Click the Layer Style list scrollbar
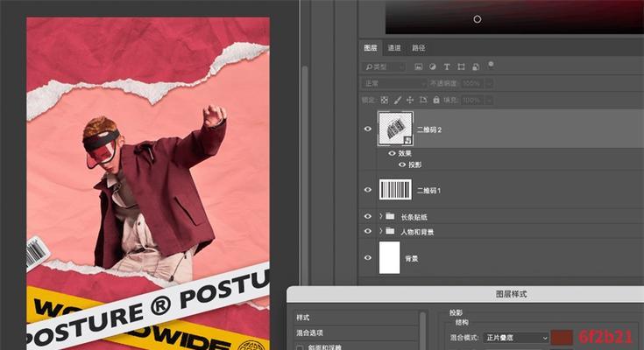 tap(422, 331)
